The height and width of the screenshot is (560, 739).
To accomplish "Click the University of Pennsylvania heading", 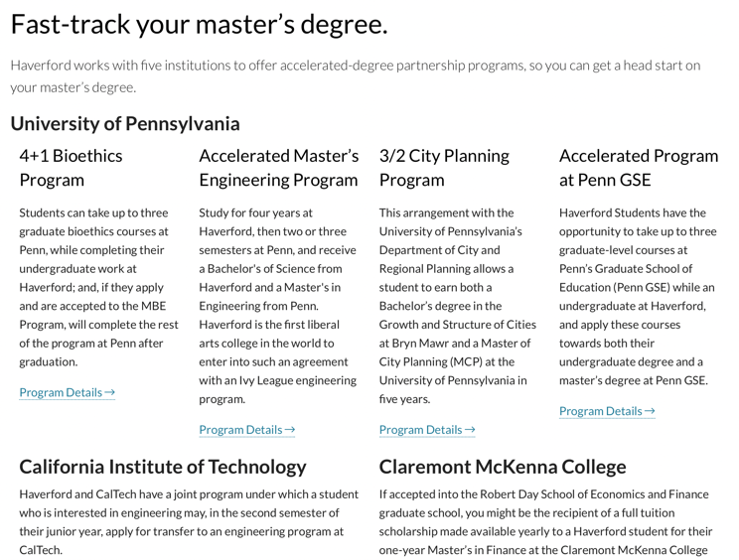I will [125, 123].
